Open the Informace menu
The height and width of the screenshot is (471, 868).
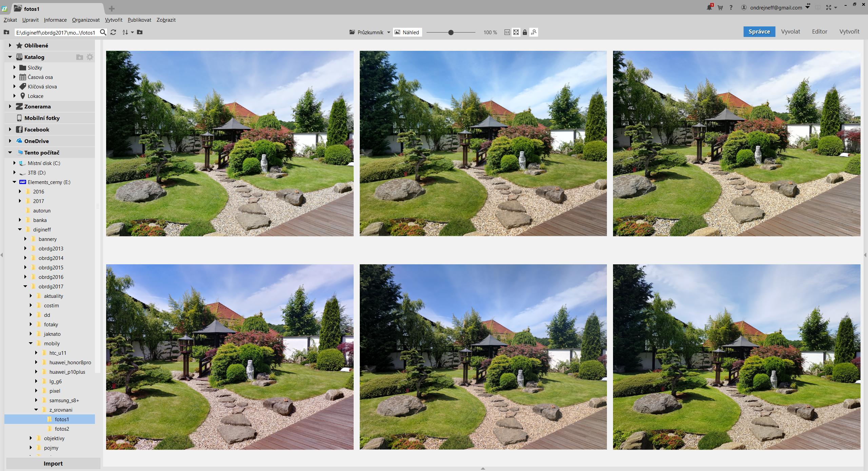click(55, 20)
